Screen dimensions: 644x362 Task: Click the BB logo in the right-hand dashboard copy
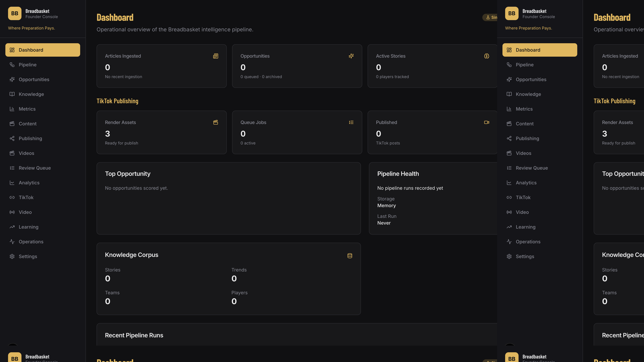pyautogui.click(x=512, y=13)
